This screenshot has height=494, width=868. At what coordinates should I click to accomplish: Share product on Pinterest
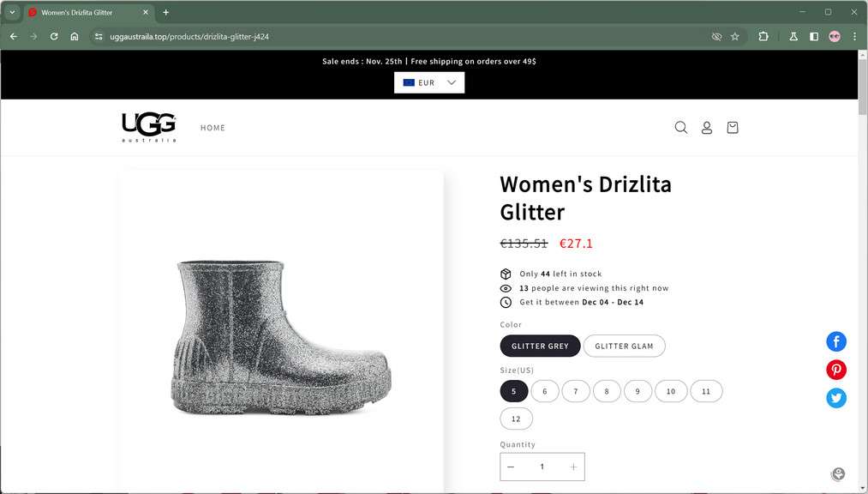(x=836, y=370)
